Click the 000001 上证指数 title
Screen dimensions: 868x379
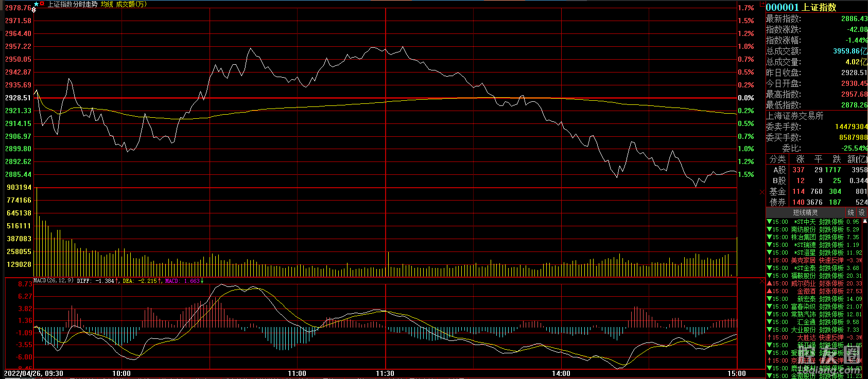(801, 7)
